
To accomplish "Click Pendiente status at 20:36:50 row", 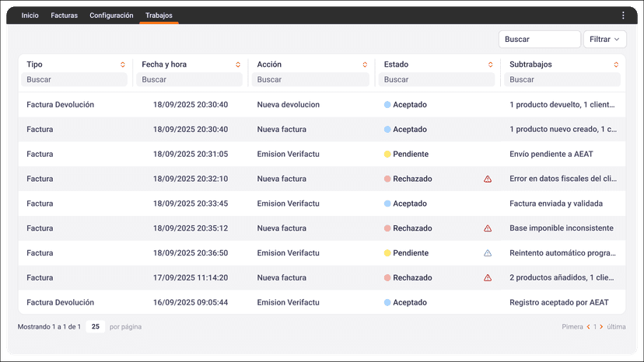I will click(411, 252).
